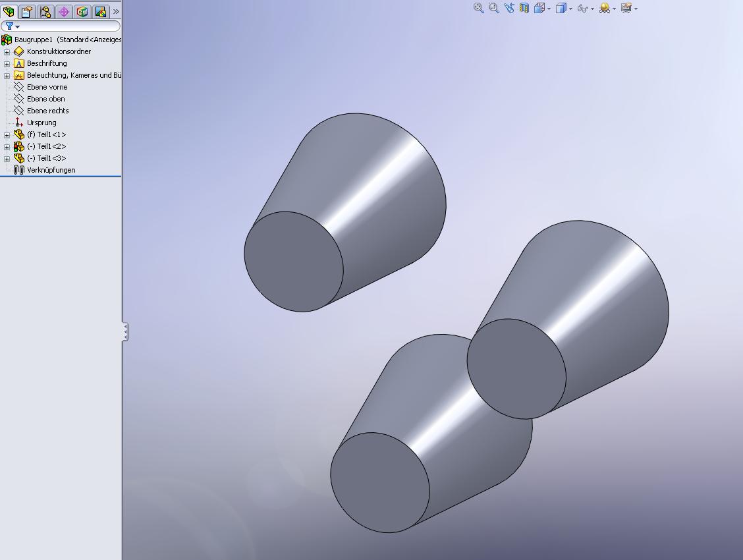This screenshot has width=743, height=560.
Task: Select the Verknüpfungen mates folder
Action: click(x=51, y=170)
